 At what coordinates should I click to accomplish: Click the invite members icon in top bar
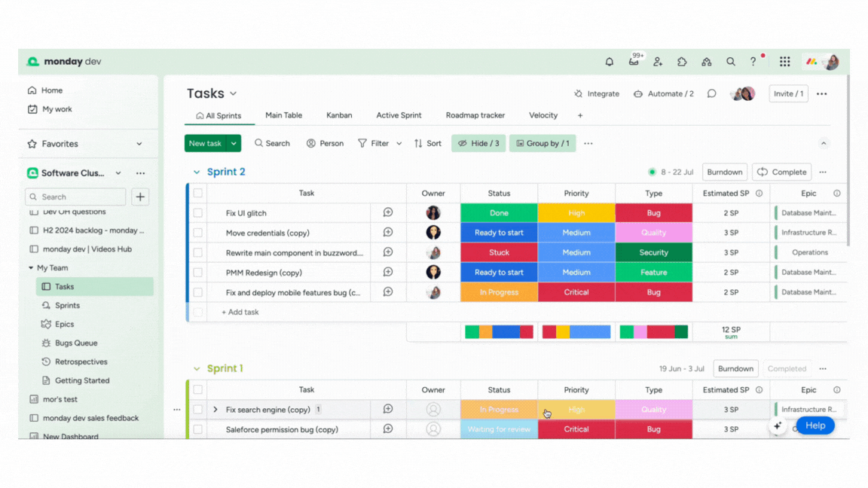pyautogui.click(x=658, y=62)
